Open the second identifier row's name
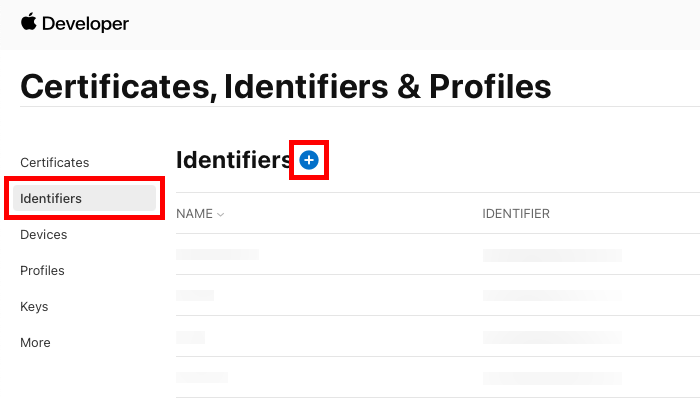 click(195, 296)
